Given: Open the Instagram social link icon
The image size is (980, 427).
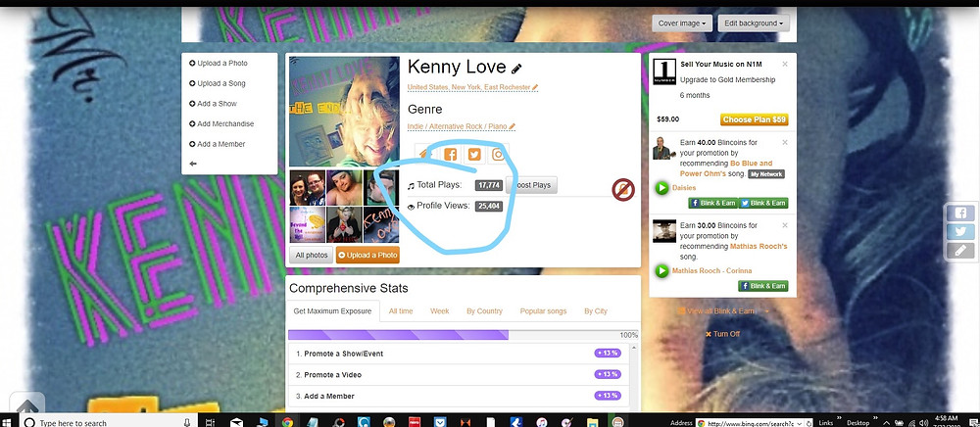Looking at the screenshot, I should (x=498, y=154).
